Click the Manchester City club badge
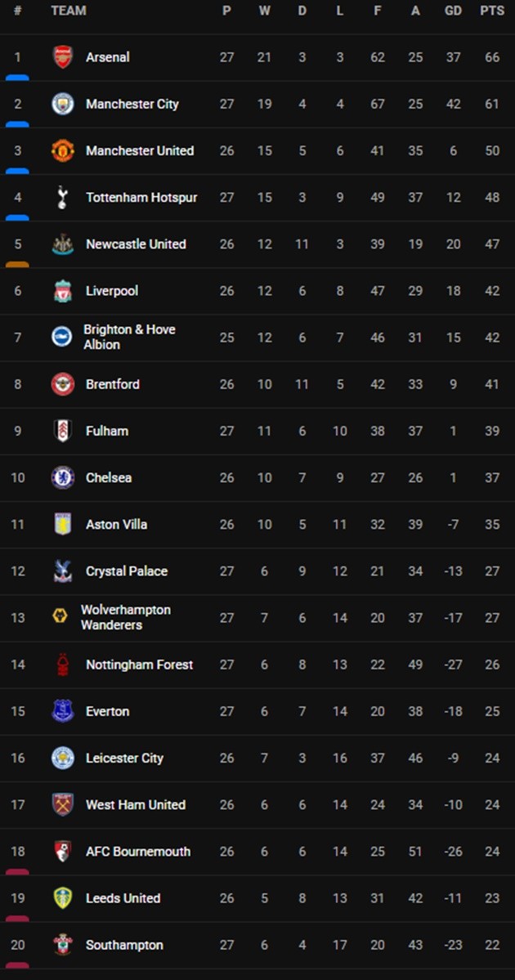The height and width of the screenshot is (980, 515). [x=63, y=104]
